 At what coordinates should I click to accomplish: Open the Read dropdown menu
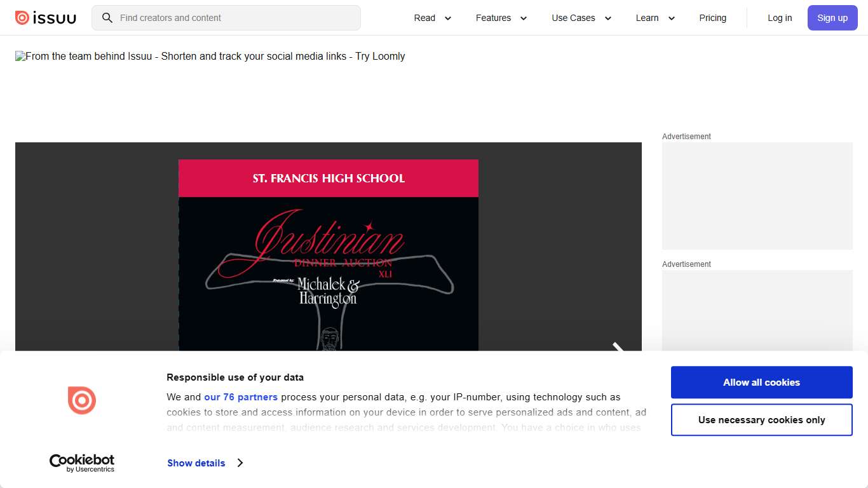pos(432,18)
